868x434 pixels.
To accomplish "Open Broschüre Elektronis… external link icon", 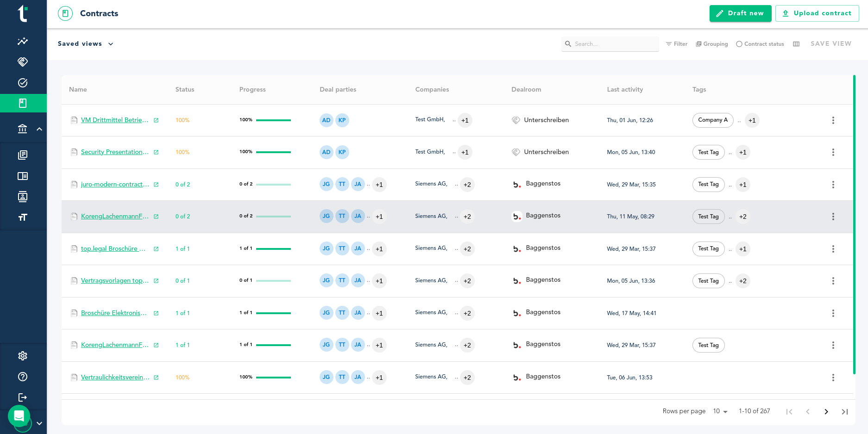I will pos(156,313).
